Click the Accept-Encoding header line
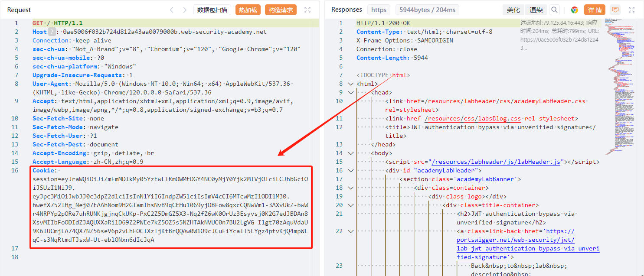The image size is (644, 276). tap(93, 153)
